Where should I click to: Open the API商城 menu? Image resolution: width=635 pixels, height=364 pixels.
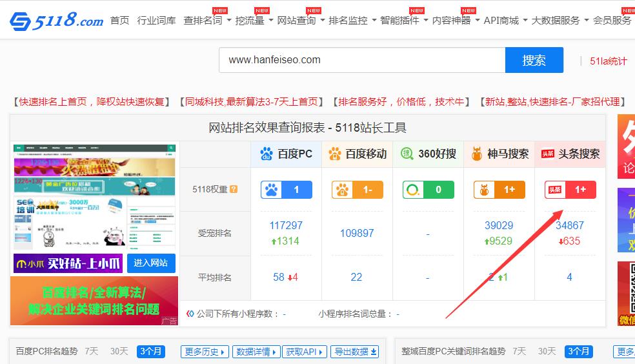(501, 20)
